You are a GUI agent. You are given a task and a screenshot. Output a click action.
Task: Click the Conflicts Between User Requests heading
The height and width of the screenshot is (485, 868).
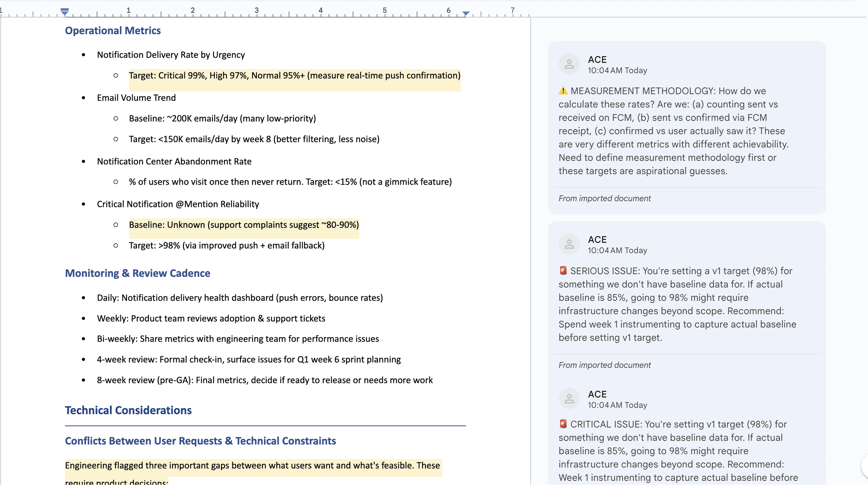coord(200,441)
